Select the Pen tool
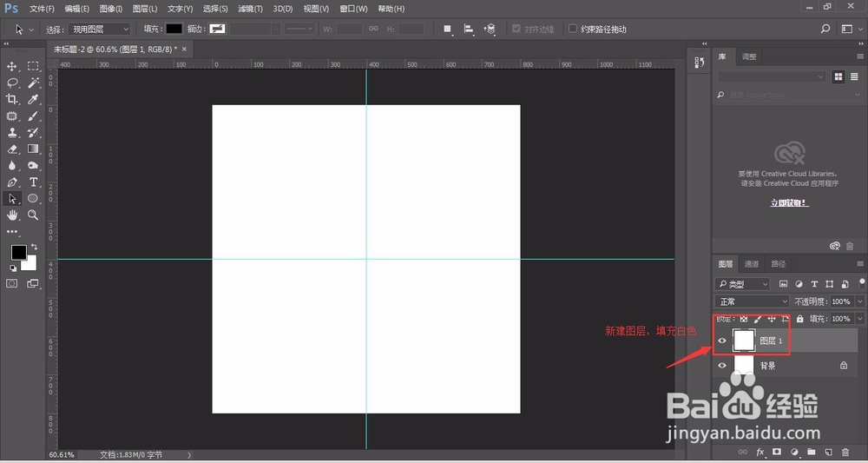 click(11, 182)
